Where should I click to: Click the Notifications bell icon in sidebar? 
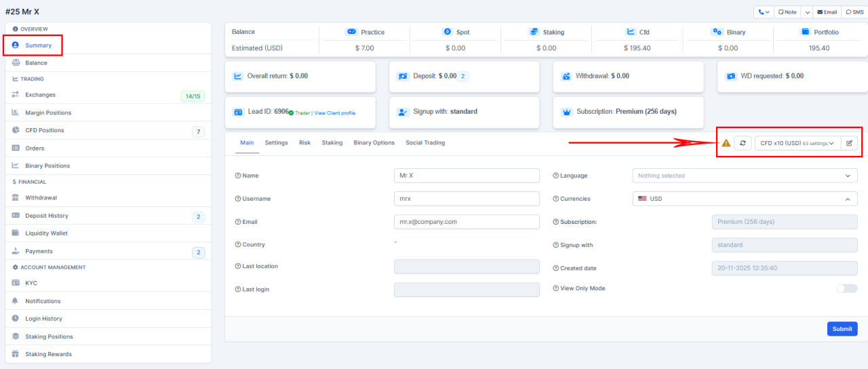[16, 300]
